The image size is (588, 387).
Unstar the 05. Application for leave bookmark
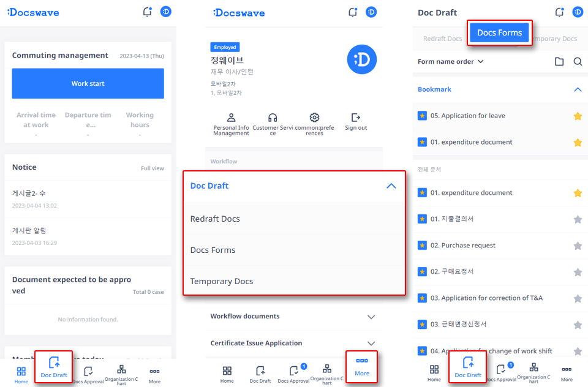click(577, 116)
